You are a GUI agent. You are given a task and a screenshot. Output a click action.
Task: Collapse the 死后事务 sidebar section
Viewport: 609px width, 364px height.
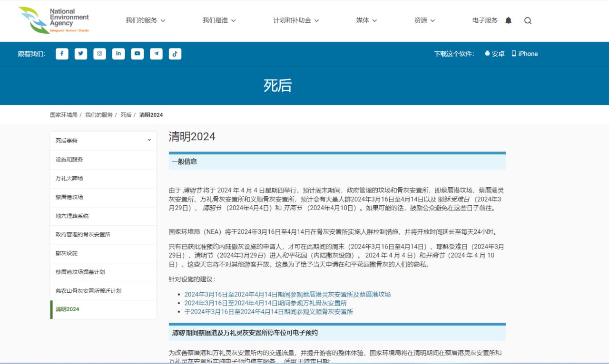pos(103,141)
